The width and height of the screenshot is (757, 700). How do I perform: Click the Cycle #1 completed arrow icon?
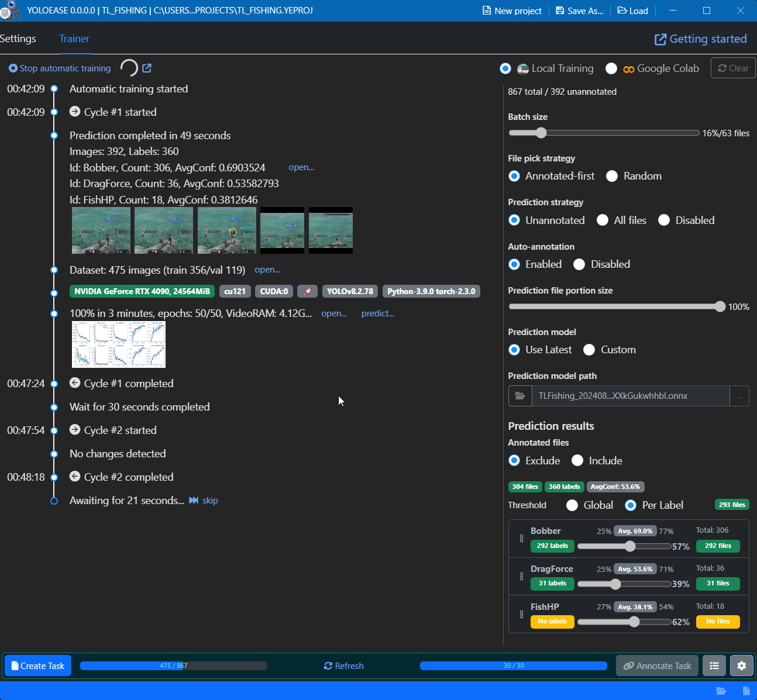75,383
